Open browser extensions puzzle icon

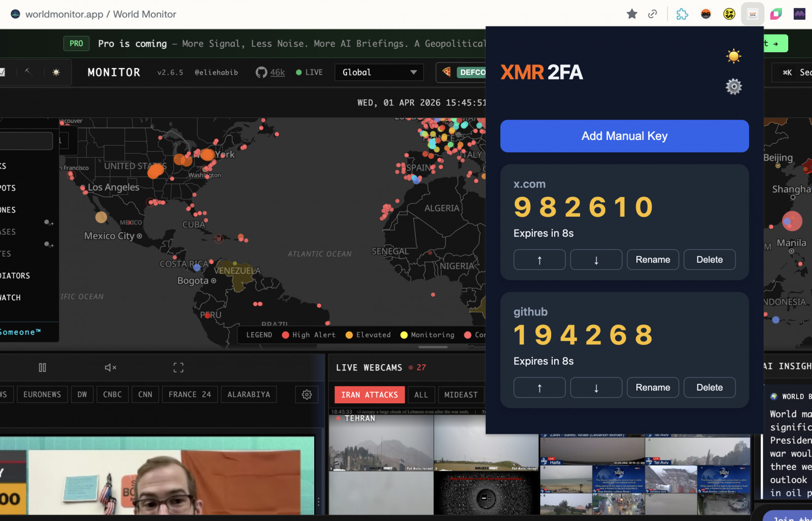pyautogui.click(x=682, y=14)
